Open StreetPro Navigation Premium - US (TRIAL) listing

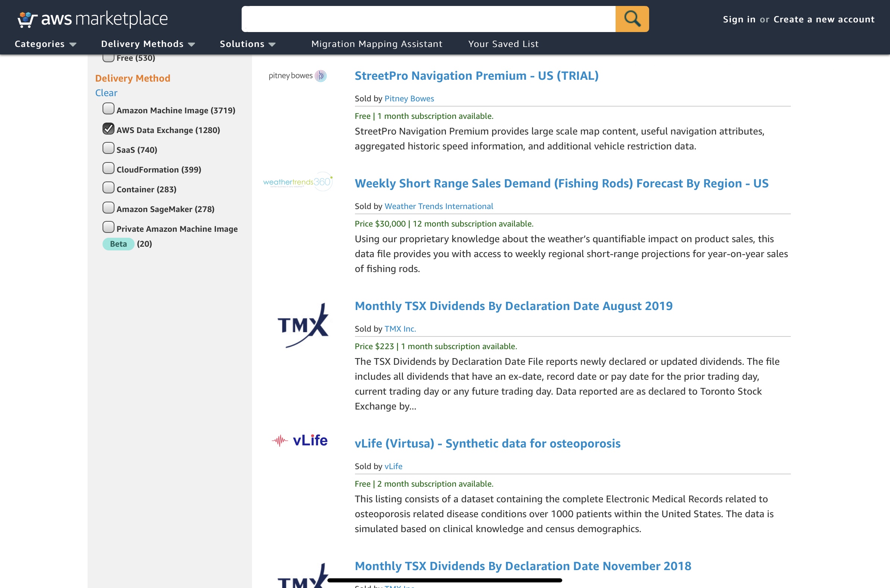coord(477,76)
